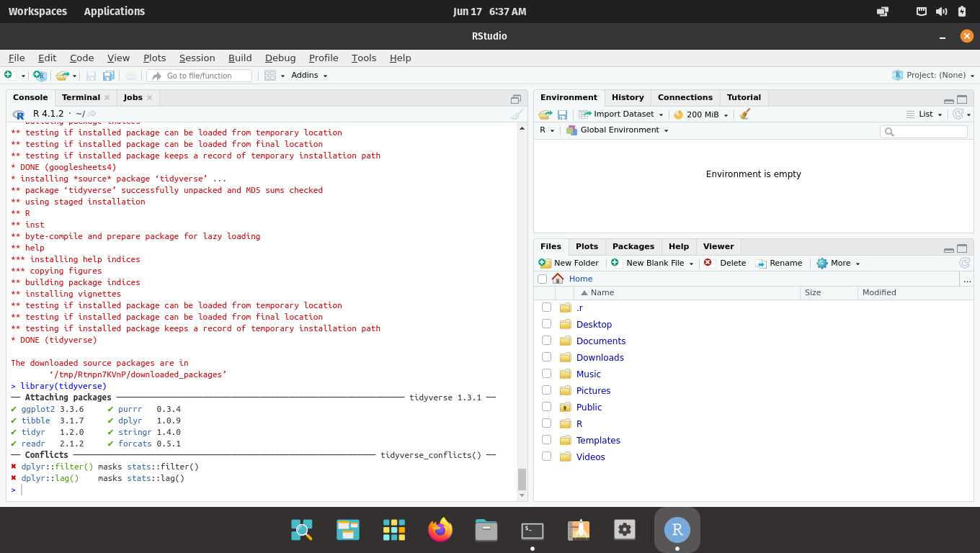Image resolution: width=980 pixels, height=553 pixels.
Task: Check the .r folder checkbox
Action: (x=546, y=307)
